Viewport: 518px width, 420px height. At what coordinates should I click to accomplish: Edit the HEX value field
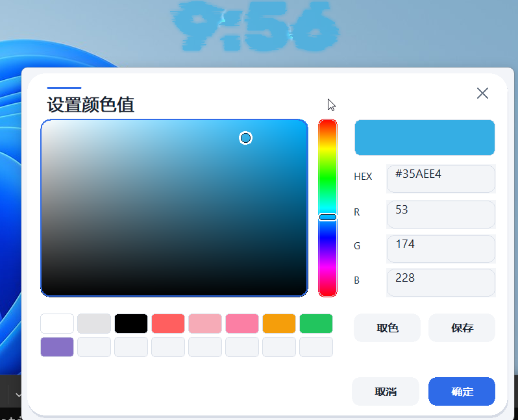click(441, 179)
